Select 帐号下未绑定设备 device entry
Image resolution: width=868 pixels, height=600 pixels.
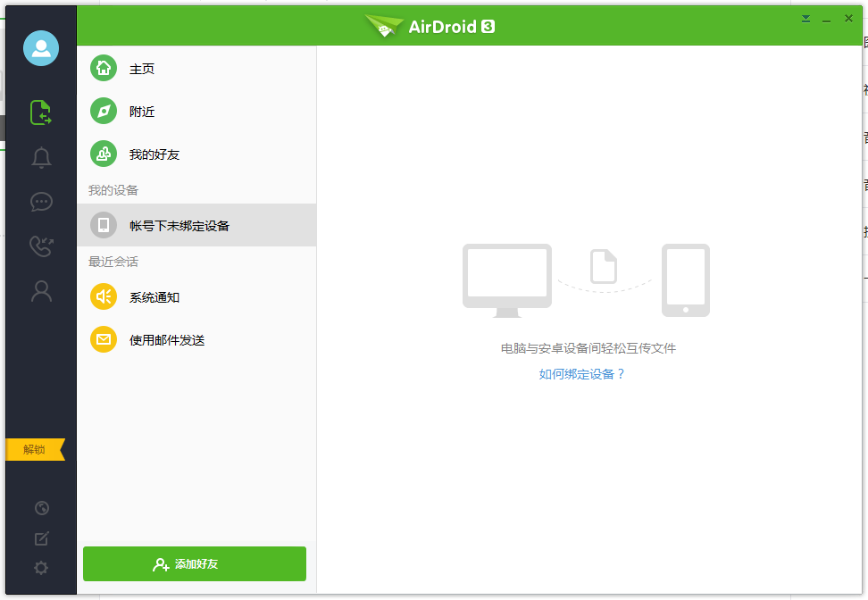click(x=179, y=226)
